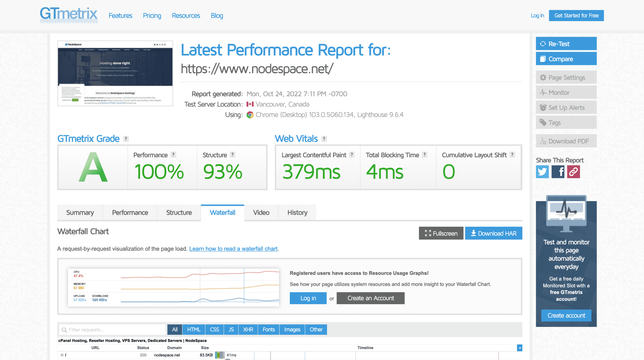Select the Waterfall tab
This screenshot has height=360, width=644.
tap(223, 213)
